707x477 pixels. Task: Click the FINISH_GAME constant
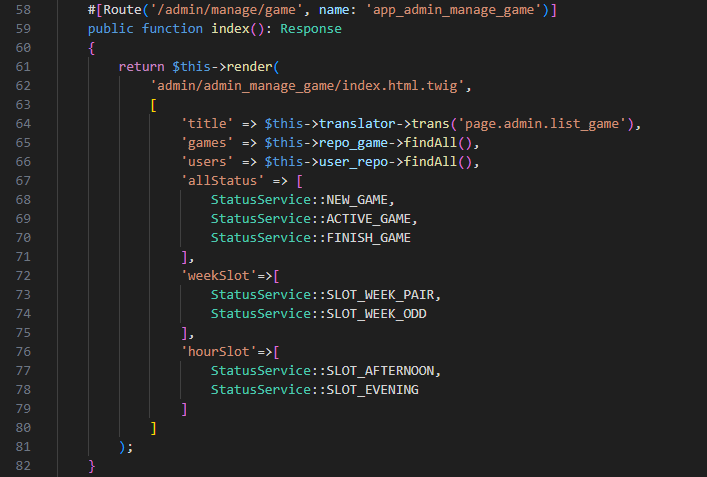(369, 238)
